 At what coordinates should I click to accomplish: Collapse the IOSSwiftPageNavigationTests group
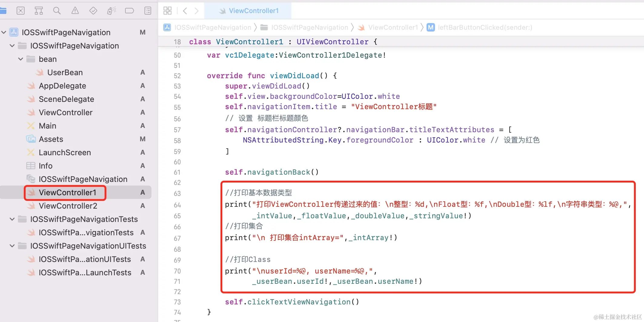12,219
